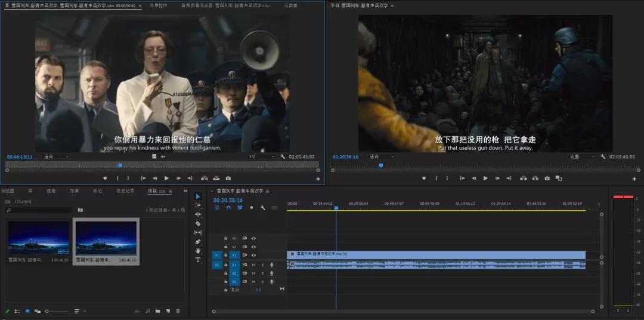Toggle the lock on track V3

click(x=225, y=238)
